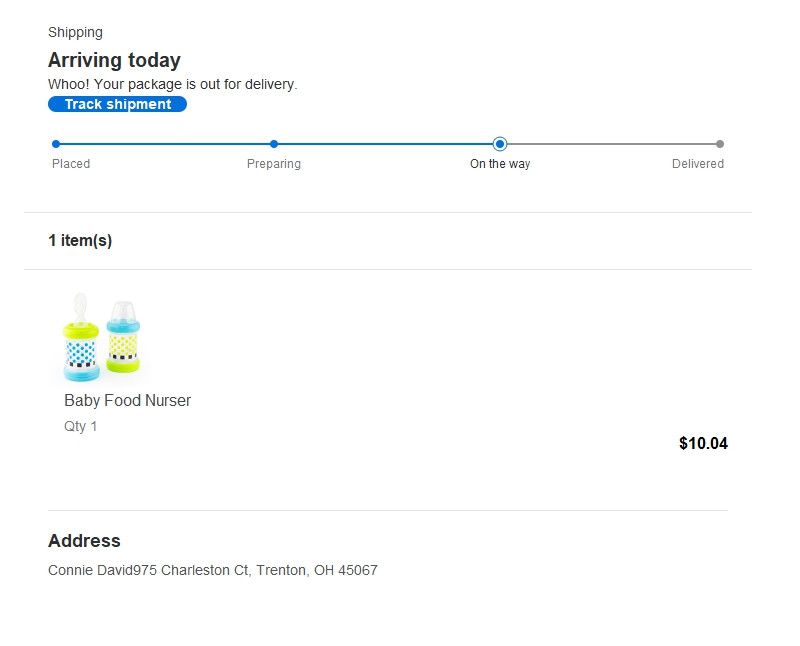This screenshot has height=646, width=800.
Task: Click the Delivered status label
Action: 698,164
